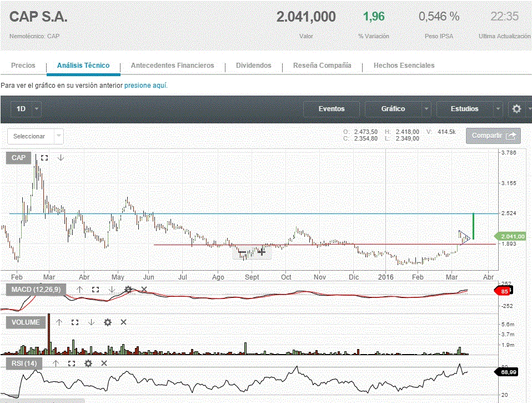This screenshot has width=532, height=403.
Task: Move the MACD panel down
Action: (112, 290)
